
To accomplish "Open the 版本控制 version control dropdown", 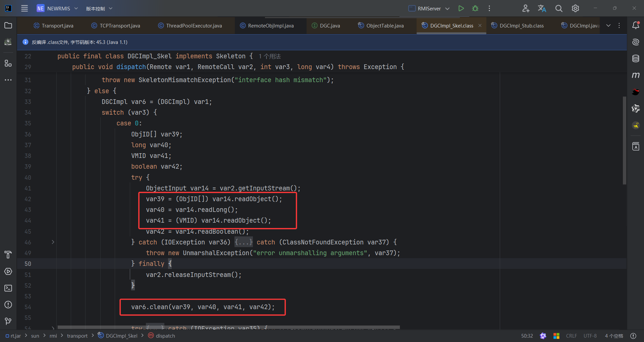I will coord(99,8).
